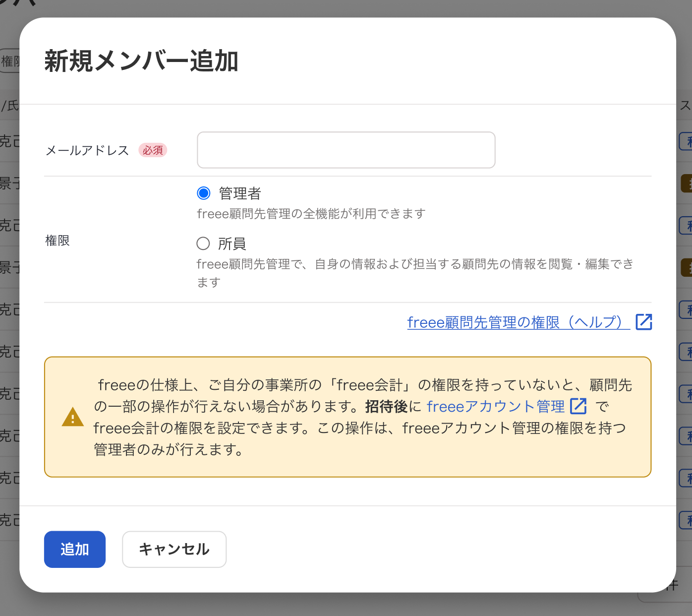The image size is (692, 616).
Task: Click the メールアドレス input field
Action: click(x=346, y=150)
